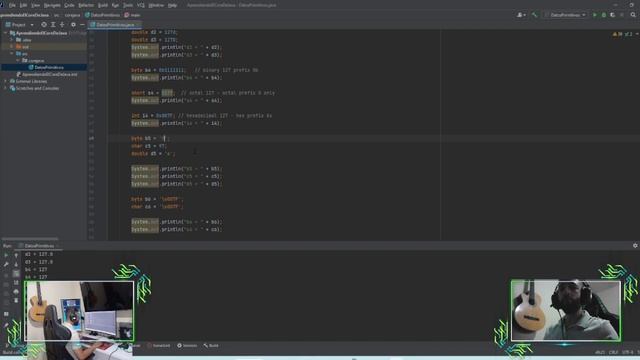Open the DatasPrimitivos run configuration dropdown
640x360 pixels.
[x=566, y=15]
